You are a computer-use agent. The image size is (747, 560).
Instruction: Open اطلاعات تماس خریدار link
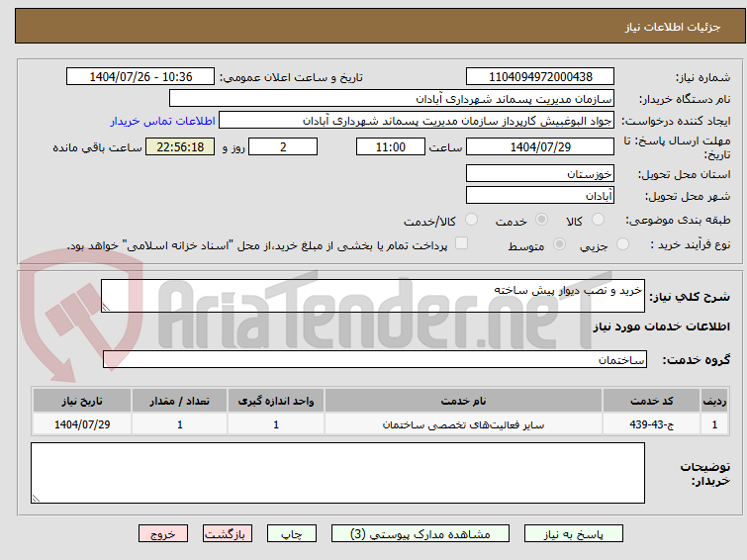163,121
